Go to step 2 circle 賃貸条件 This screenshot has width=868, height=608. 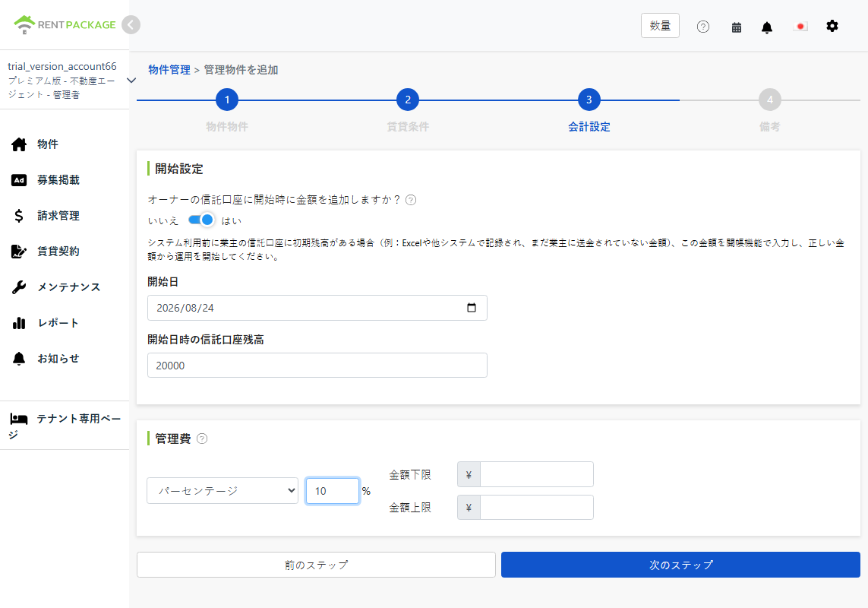click(x=408, y=100)
